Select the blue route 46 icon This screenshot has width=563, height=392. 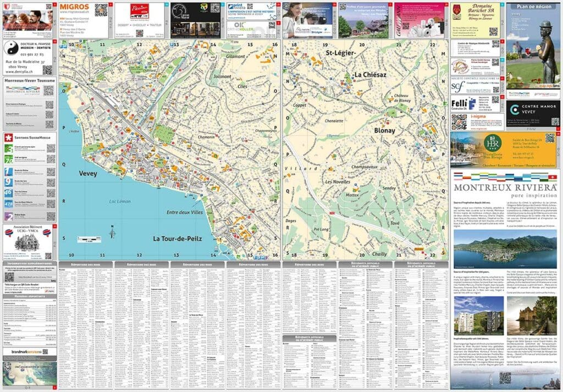(8, 193)
